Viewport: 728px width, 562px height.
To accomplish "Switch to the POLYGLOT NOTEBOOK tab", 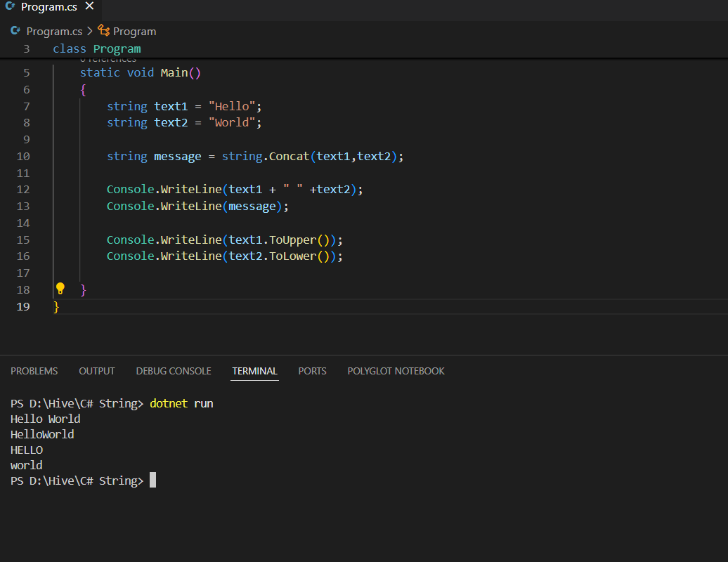I will point(396,371).
